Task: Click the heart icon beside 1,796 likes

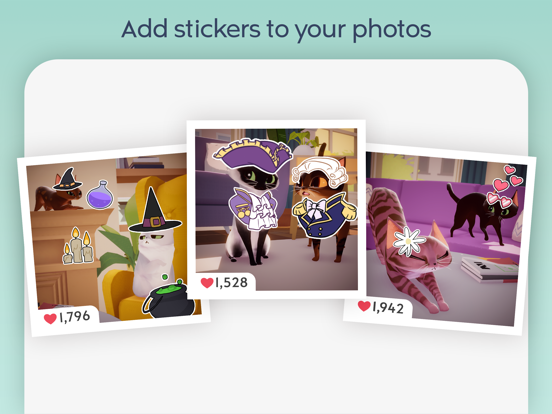Action: tap(50, 318)
